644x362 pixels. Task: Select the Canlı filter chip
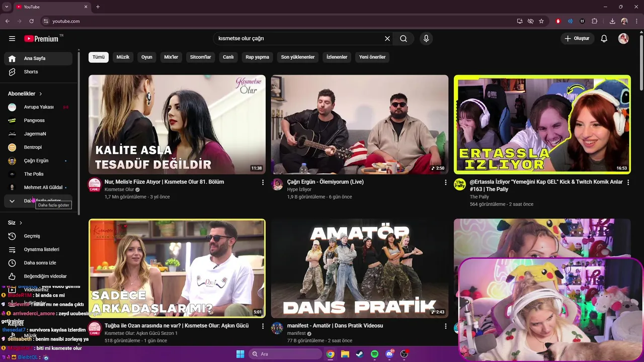228,57
